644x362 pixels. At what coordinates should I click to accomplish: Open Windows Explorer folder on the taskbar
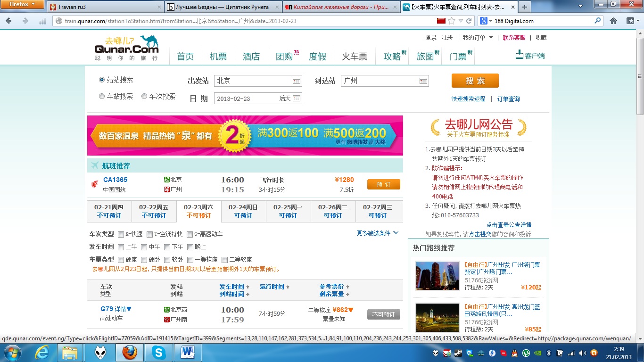[x=70, y=352]
